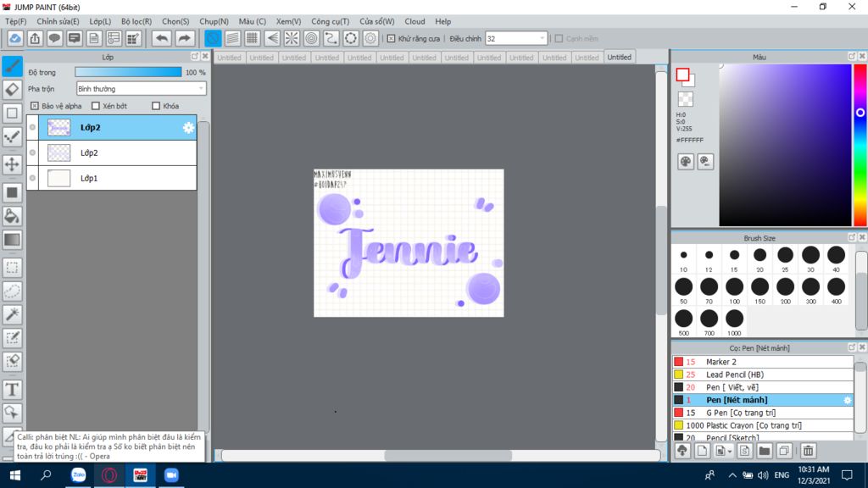Screen dimensions: 868x488
Task: Open Chỉnh sửa(E) menu
Action: point(58,21)
